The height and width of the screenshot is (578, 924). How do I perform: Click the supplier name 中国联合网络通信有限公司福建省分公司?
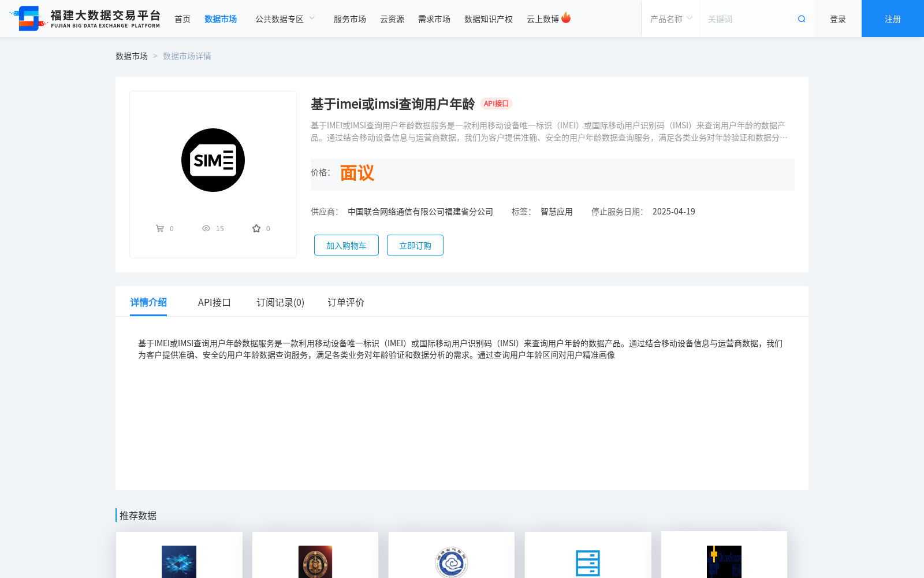click(420, 212)
